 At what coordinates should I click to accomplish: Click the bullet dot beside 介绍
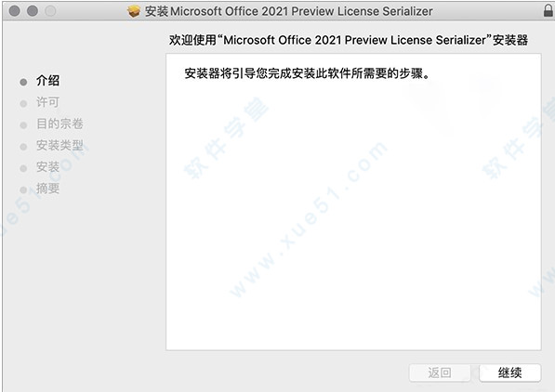coord(23,82)
